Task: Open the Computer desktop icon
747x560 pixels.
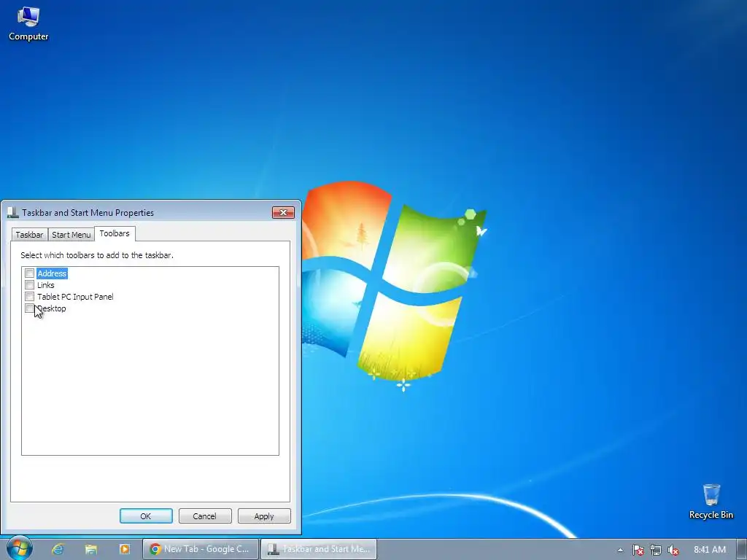Action: (28, 24)
